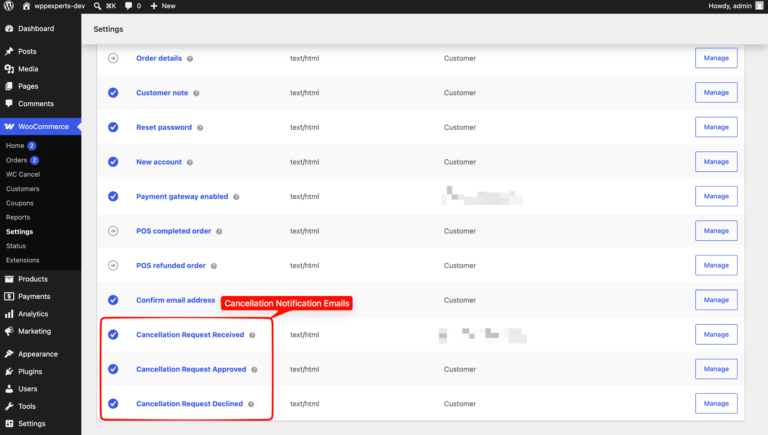The width and height of the screenshot is (768, 435).
Task: Toggle Payment gateway enabled status icon
Action: 113,196
